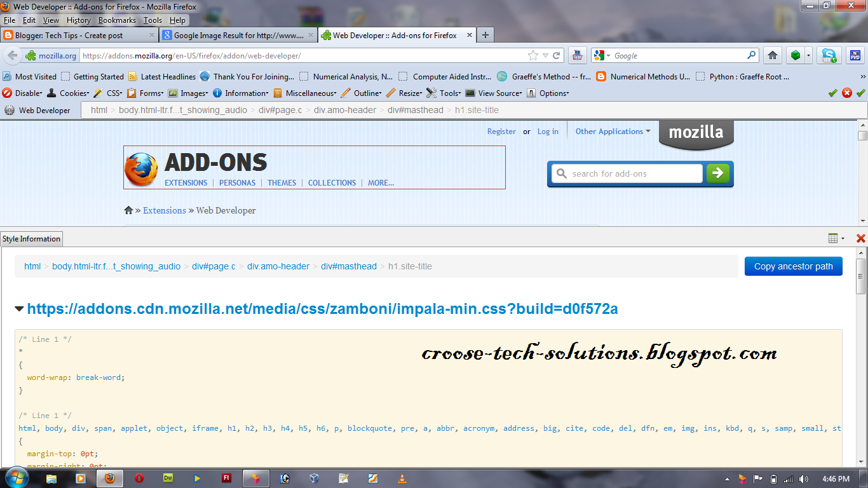Open the View Source dropdown menu
This screenshot has height=488, width=868.
[494, 93]
